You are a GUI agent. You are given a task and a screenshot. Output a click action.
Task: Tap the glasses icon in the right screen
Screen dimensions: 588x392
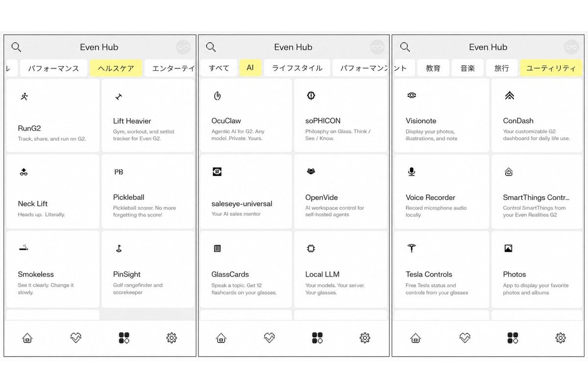[571, 47]
